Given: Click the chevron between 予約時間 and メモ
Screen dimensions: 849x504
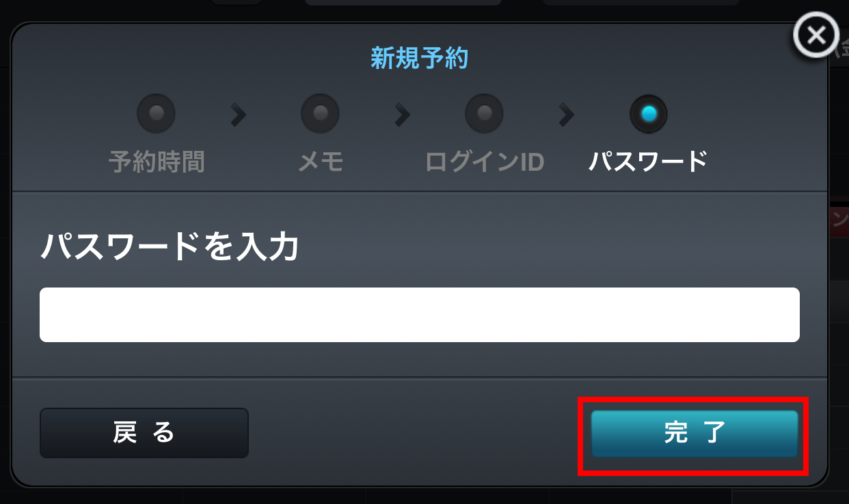Looking at the screenshot, I should 238,115.
